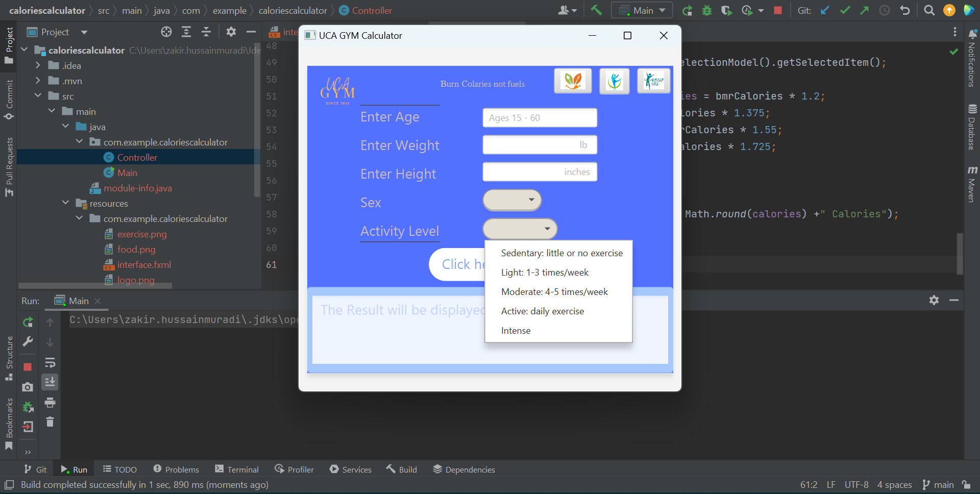
Task: Click the camera dump threads icon
Action: [x=28, y=387]
